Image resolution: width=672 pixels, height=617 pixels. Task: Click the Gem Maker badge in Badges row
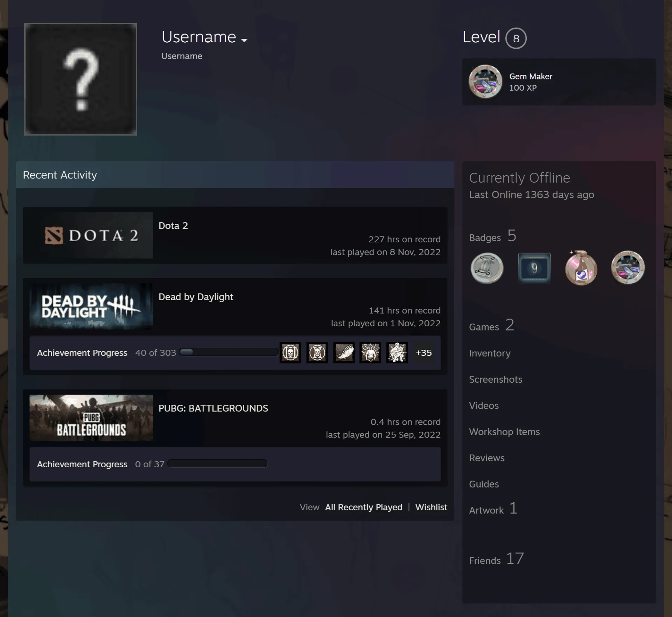[x=628, y=268]
